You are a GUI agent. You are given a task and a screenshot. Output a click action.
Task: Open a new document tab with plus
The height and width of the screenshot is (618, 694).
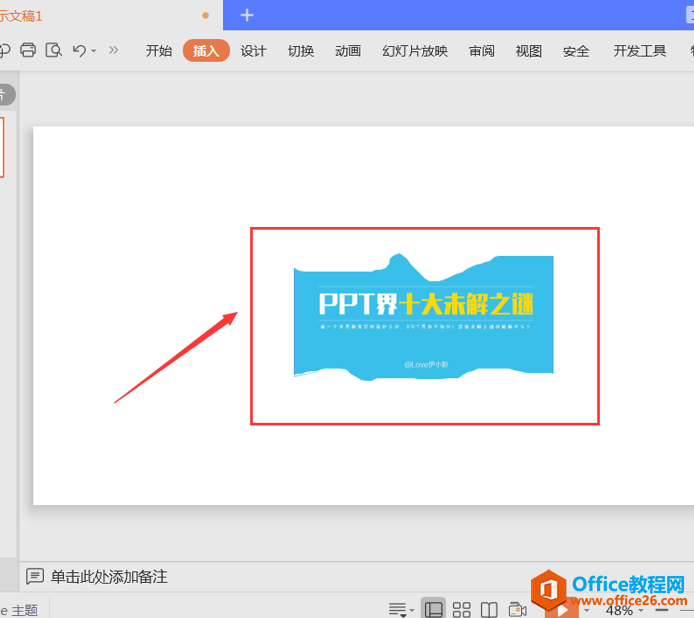click(247, 15)
